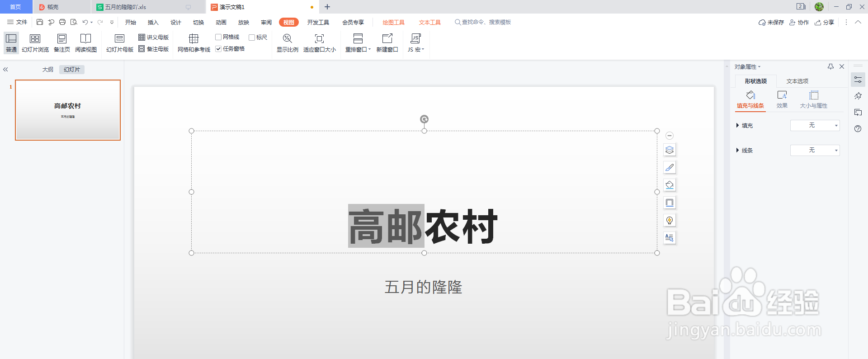Viewport: 868px width, 359px height.
Task: Select slide 1 thumbnail
Action: click(68, 110)
